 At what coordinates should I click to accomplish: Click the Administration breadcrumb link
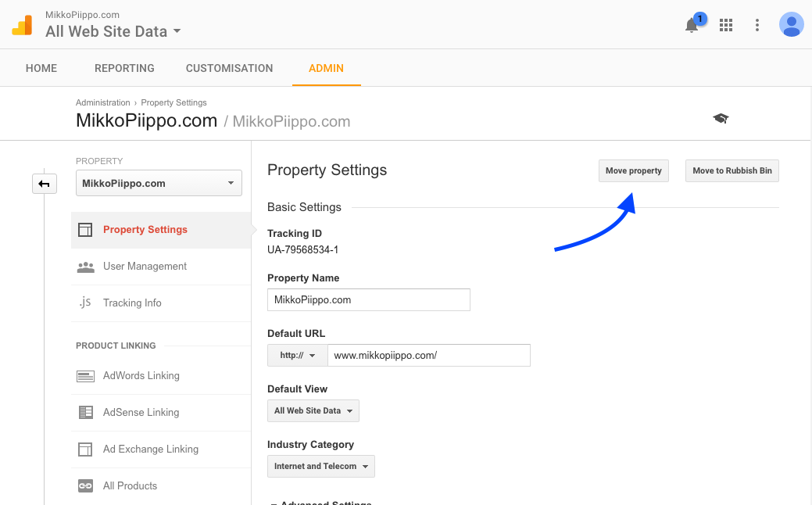[103, 102]
